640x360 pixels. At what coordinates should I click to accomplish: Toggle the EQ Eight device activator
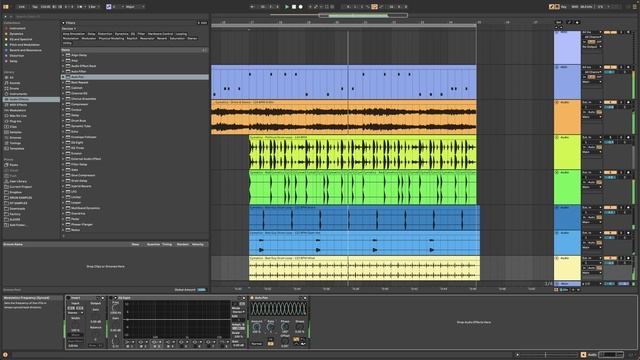pyautogui.click(x=111, y=298)
